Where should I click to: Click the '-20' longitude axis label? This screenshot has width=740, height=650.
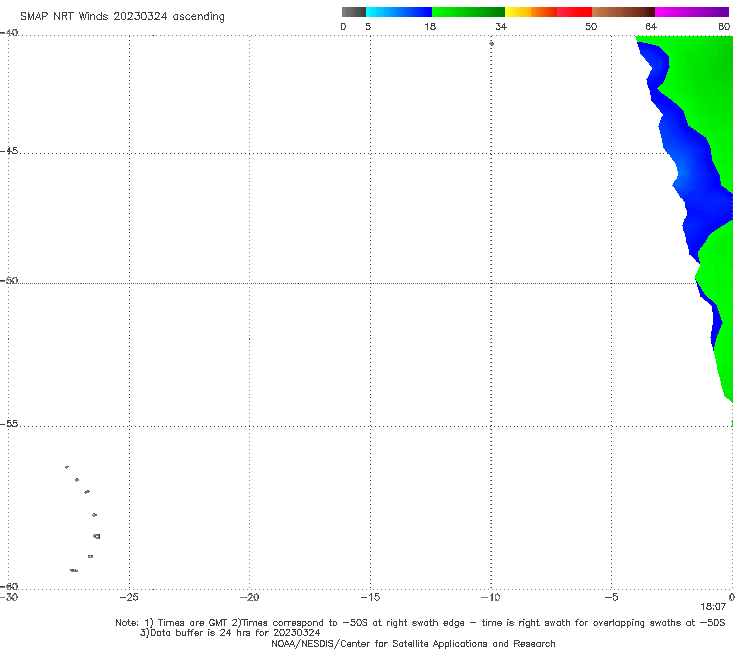(250, 597)
